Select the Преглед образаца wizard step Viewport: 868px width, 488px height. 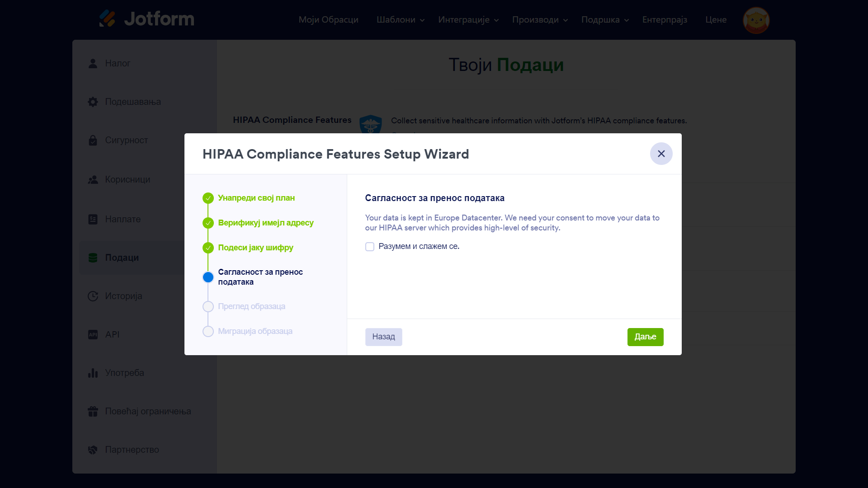click(x=251, y=306)
